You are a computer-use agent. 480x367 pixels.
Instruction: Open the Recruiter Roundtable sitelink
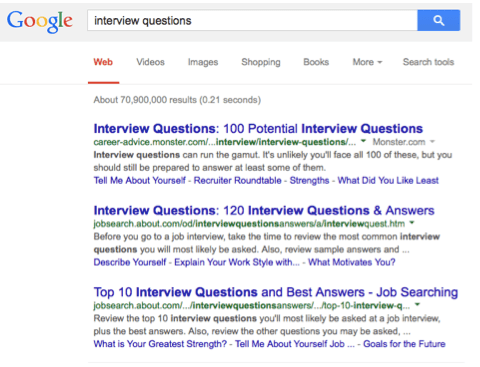[x=238, y=180]
